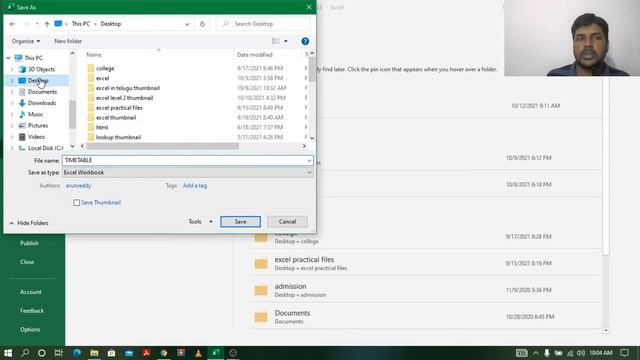Show hidden system tray icons
Screen dimensions: 640x360
[536, 353]
